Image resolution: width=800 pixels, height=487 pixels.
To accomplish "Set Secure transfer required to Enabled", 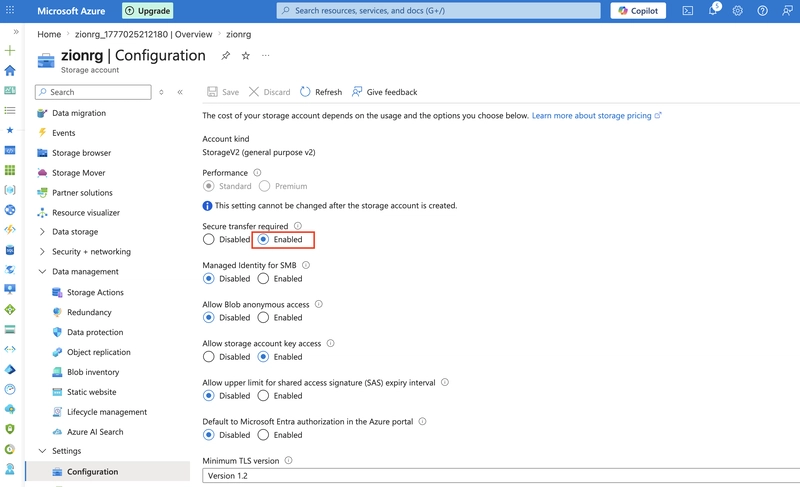I will 263,240.
